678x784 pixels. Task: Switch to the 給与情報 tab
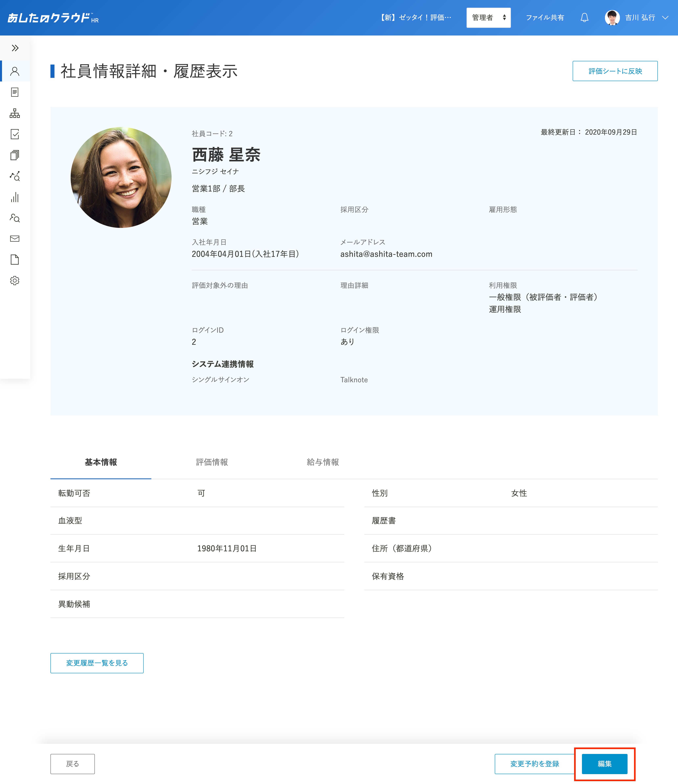(323, 462)
